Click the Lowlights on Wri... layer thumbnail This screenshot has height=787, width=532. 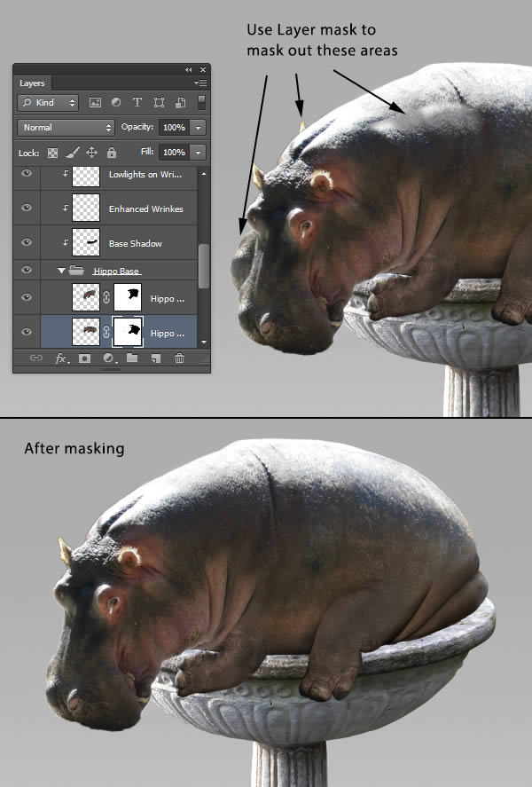(86, 177)
